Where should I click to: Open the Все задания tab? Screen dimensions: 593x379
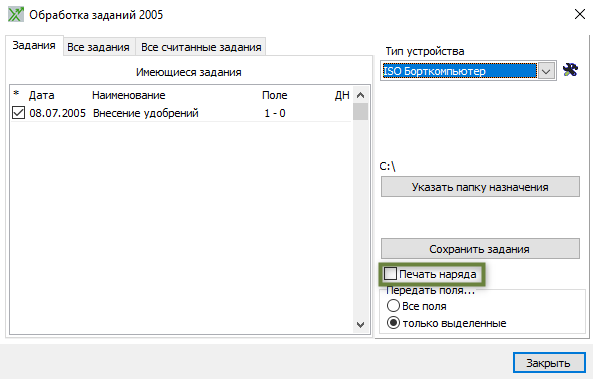click(x=98, y=47)
